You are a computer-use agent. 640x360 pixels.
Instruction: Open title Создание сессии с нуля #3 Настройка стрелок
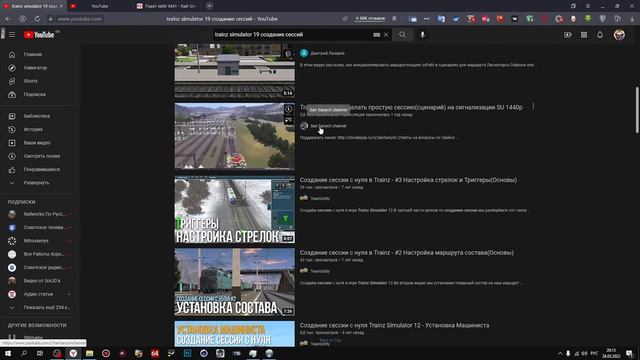tap(408, 180)
